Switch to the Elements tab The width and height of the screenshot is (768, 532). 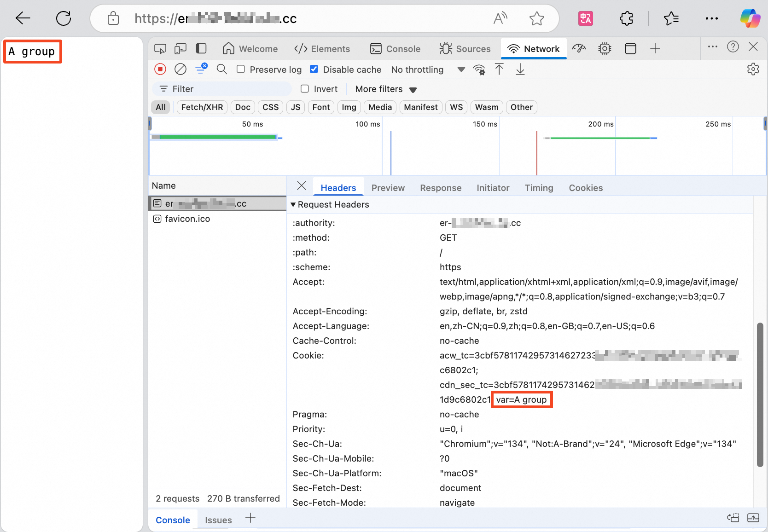point(322,49)
